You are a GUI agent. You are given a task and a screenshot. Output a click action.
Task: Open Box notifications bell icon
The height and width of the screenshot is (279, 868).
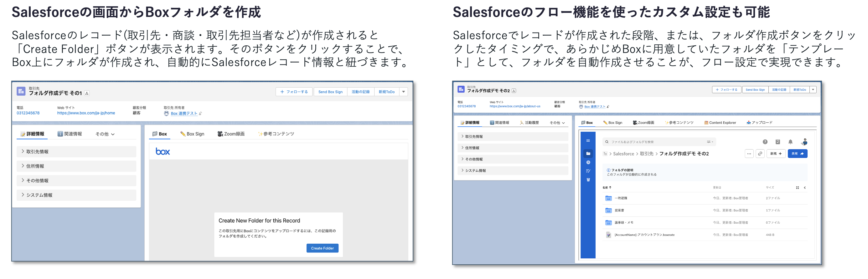point(790,142)
